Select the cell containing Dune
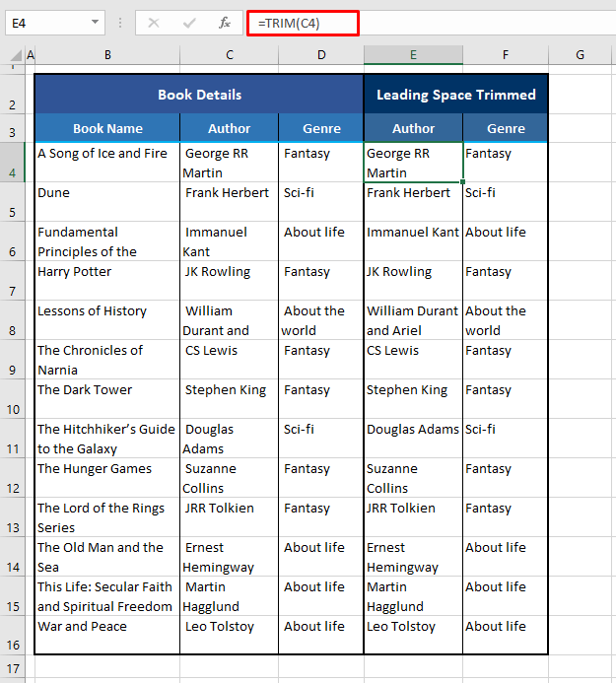The height and width of the screenshot is (683, 616). click(106, 202)
